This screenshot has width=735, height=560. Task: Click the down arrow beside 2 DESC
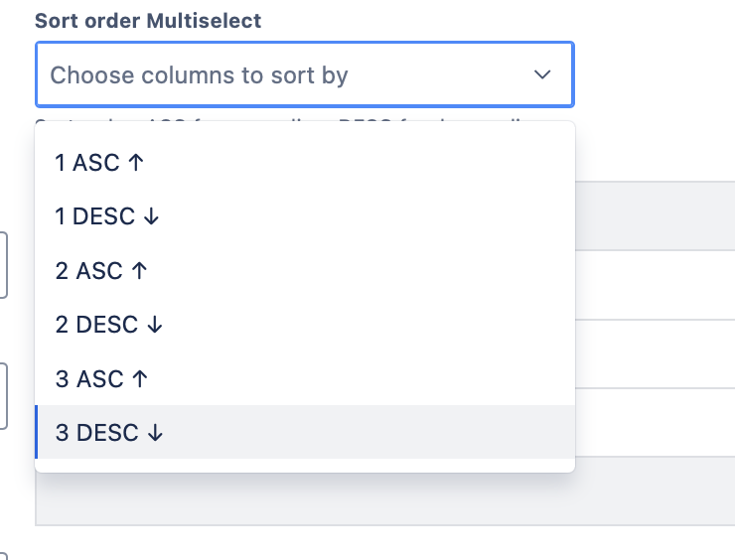153,325
